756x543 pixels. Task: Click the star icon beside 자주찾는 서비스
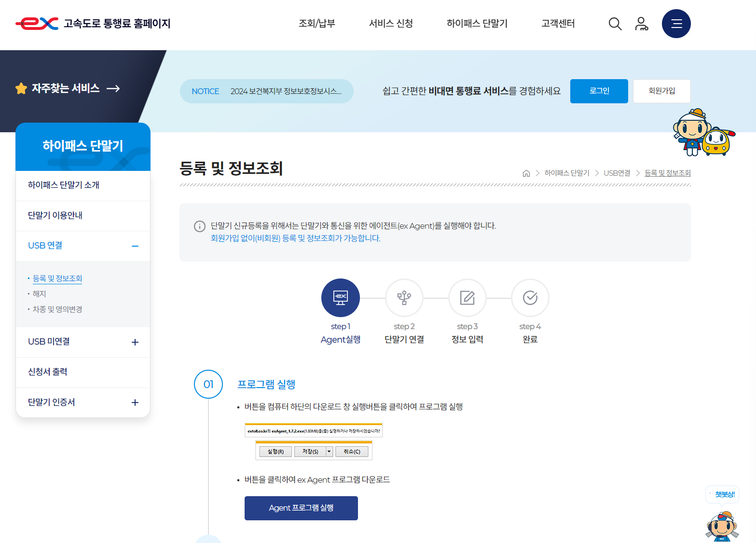tap(21, 88)
